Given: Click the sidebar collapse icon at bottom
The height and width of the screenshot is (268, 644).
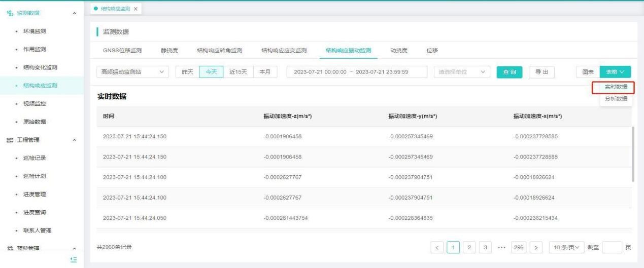Looking at the screenshot, I should tap(74, 258).
